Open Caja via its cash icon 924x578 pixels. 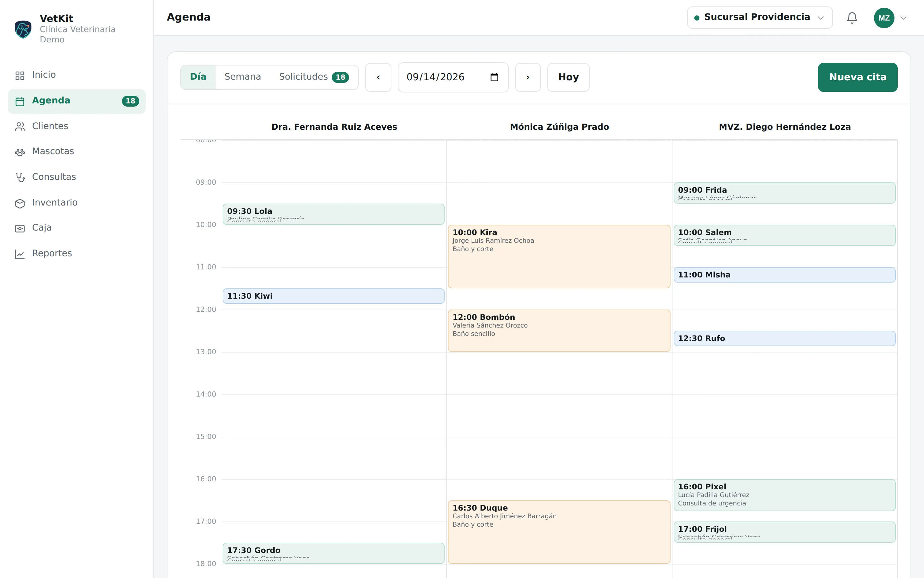pyautogui.click(x=20, y=228)
